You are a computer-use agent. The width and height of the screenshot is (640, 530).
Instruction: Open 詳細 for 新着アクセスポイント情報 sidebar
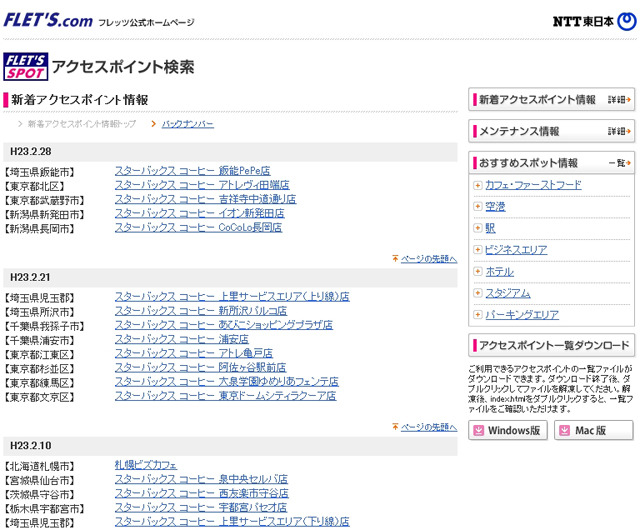(x=620, y=100)
